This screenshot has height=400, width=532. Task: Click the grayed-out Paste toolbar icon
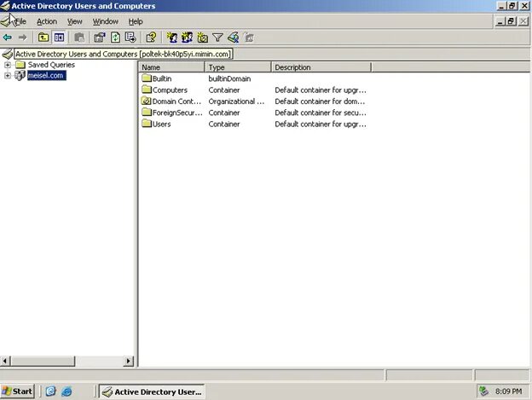coord(79,38)
